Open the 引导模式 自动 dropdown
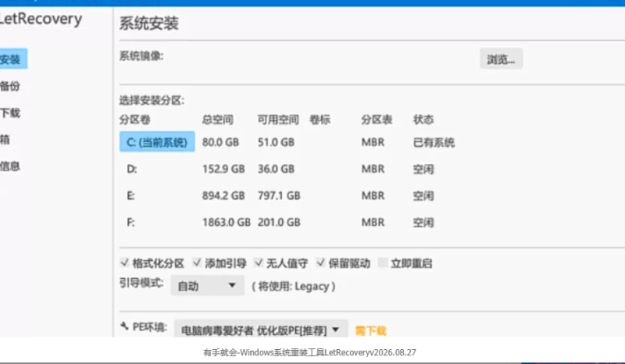The width and height of the screenshot is (625, 364). [207, 286]
